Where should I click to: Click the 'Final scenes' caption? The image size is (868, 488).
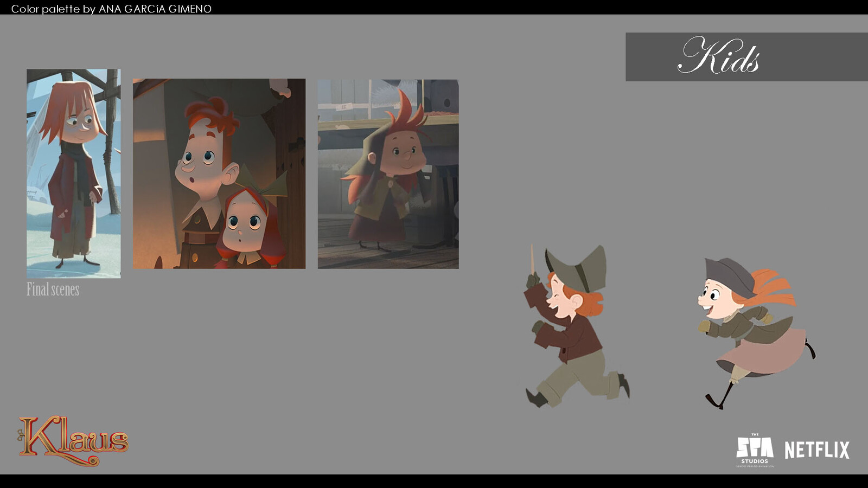coord(53,290)
